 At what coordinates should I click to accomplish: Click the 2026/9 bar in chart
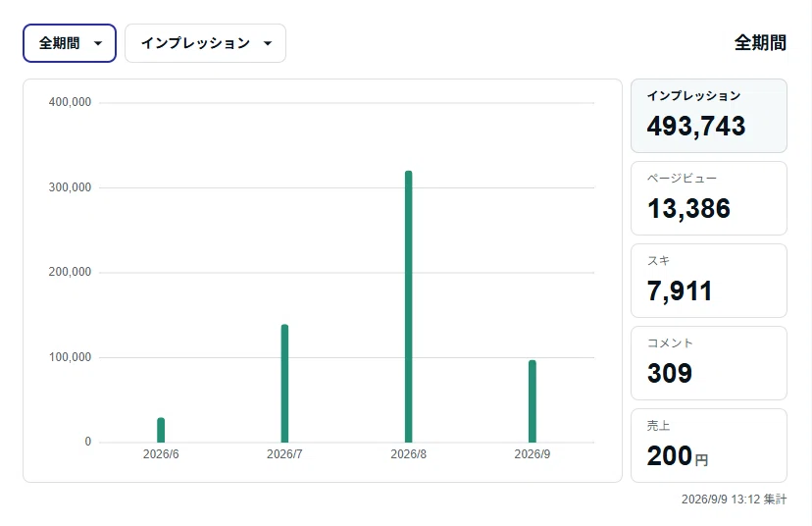coord(533,401)
